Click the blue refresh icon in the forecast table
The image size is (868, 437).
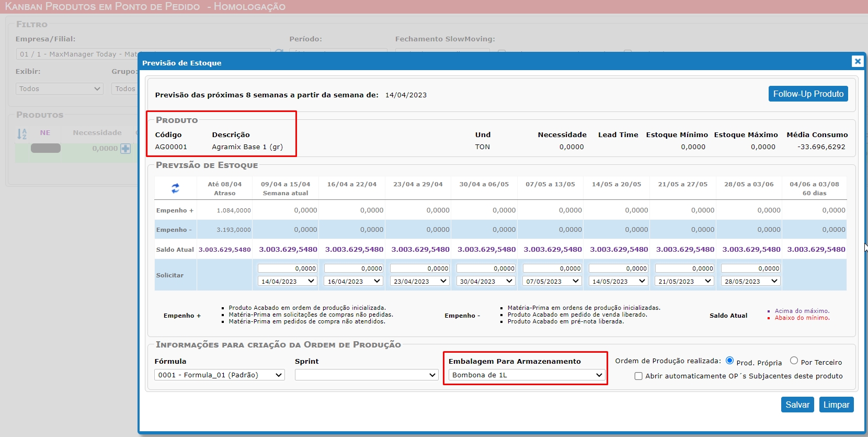(175, 188)
